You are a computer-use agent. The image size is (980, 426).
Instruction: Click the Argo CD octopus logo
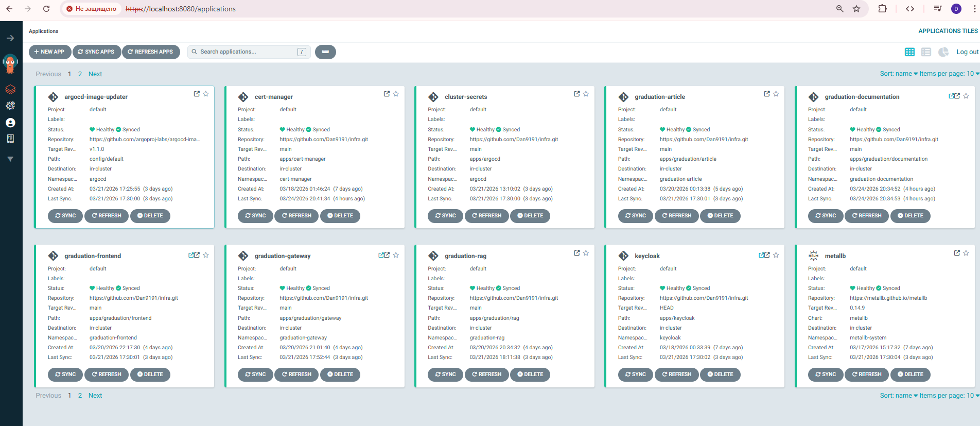coord(10,64)
